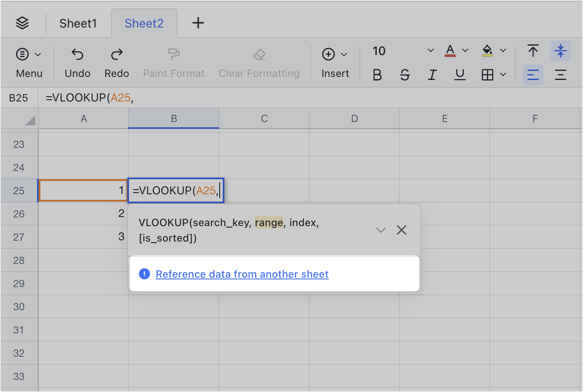This screenshot has height=392, width=583.
Task: Close the VLOOKUP formula tooltip
Action: (402, 230)
